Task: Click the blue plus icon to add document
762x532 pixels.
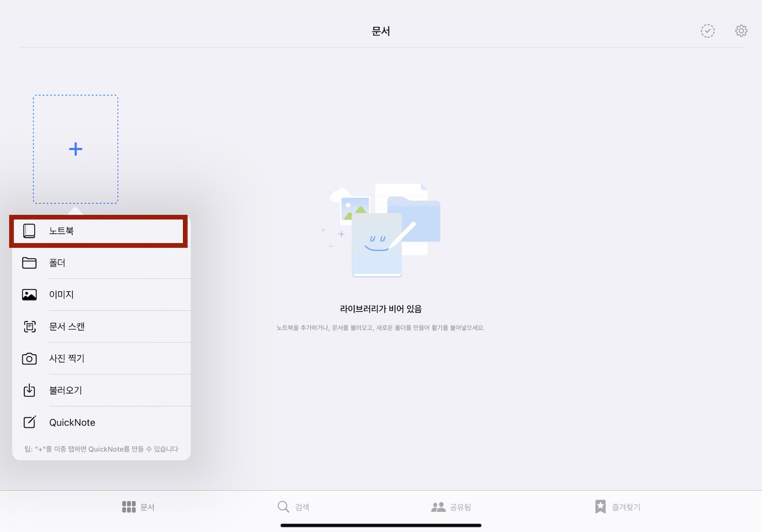Action: [x=75, y=149]
